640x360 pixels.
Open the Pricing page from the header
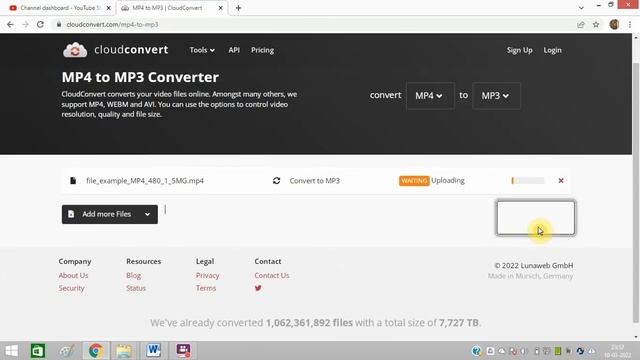(x=262, y=50)
